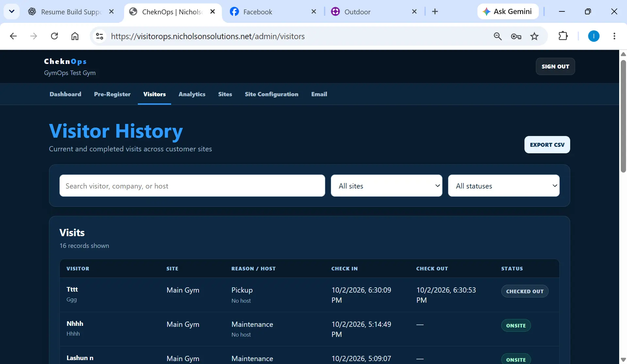Open the Chrome three-dot menu
The width and height of the screenshot is (627, 364).
point(614,36)
